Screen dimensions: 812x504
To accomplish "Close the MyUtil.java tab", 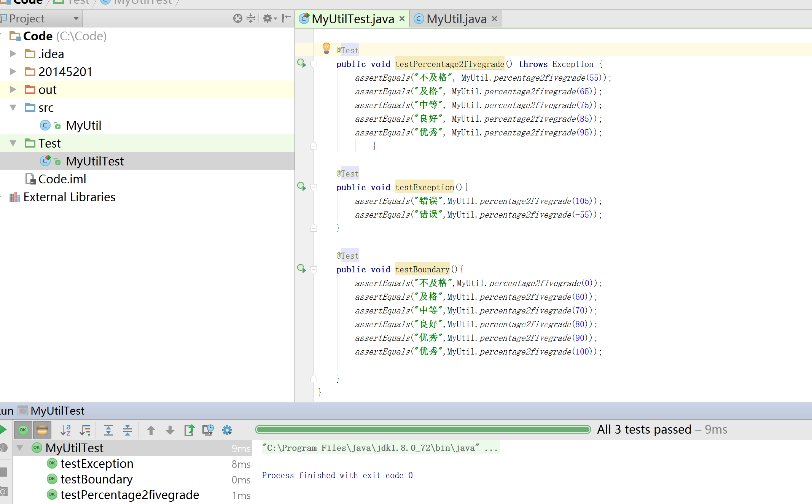I will point(494,19).
